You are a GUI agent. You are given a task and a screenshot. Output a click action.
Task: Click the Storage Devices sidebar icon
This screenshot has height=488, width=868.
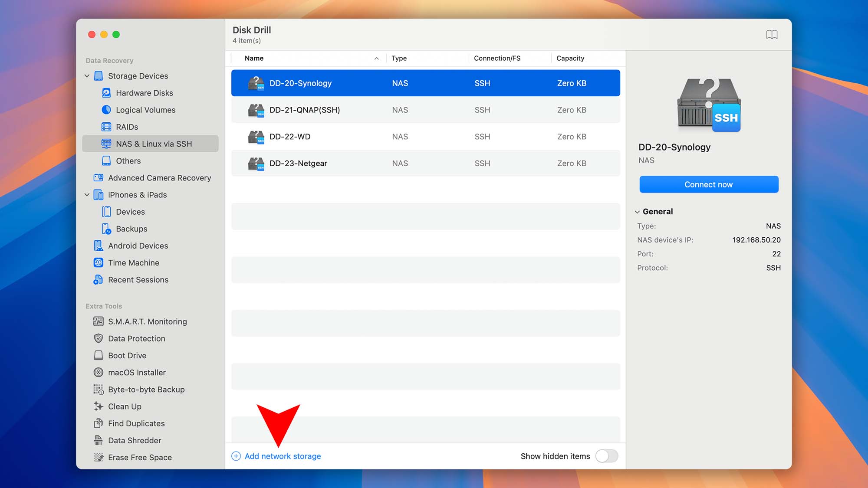pyautogui.click(x=99, y=76)
